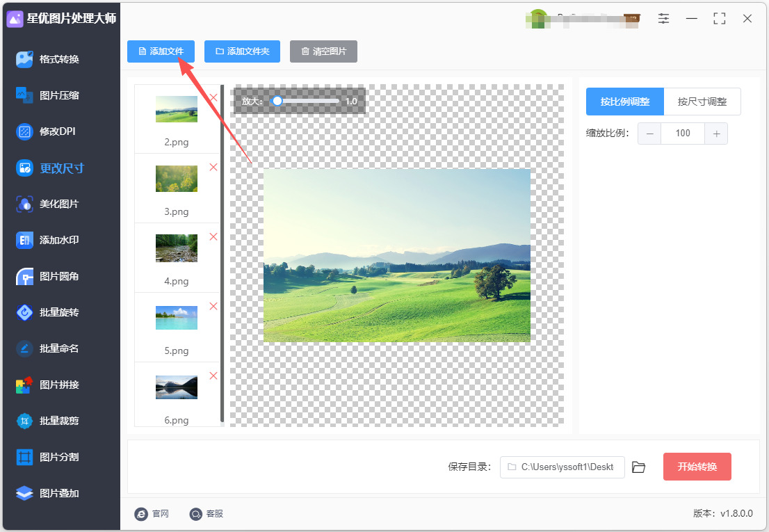Open 客服 customer service link
The width and height of the screenshot is (769, 532).
[x=207, y=514]
